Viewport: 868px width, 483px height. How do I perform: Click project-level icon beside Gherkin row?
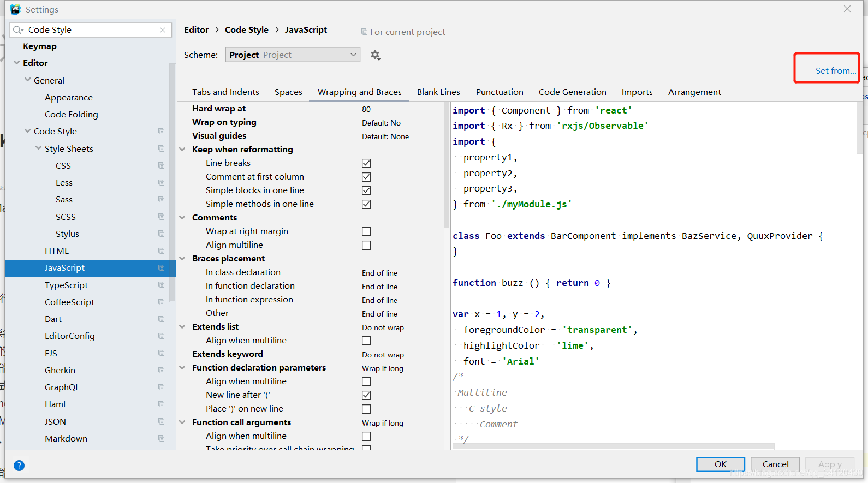[x=161, y=370]
